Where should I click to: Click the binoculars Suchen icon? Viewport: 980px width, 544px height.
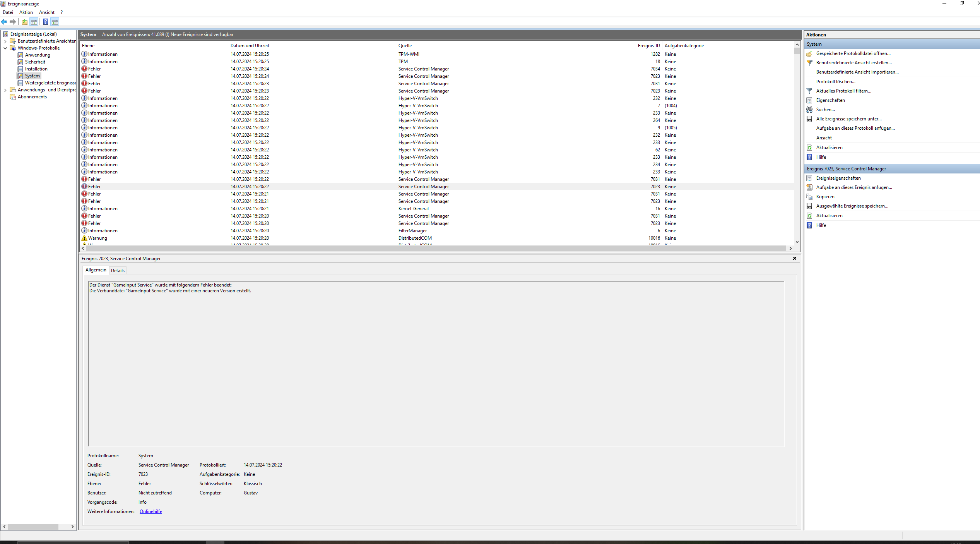pos(809,110)
